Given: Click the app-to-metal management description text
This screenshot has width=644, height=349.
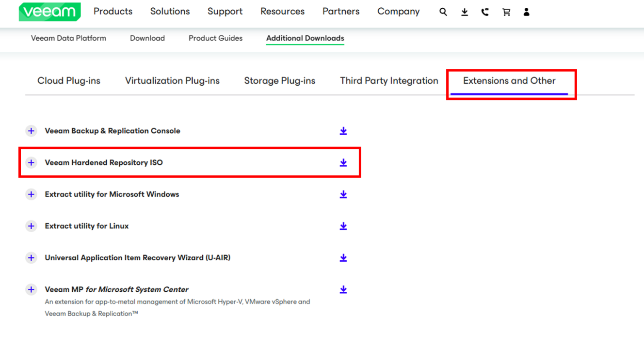Looking at the screenshot, I should tap(177, 308).
